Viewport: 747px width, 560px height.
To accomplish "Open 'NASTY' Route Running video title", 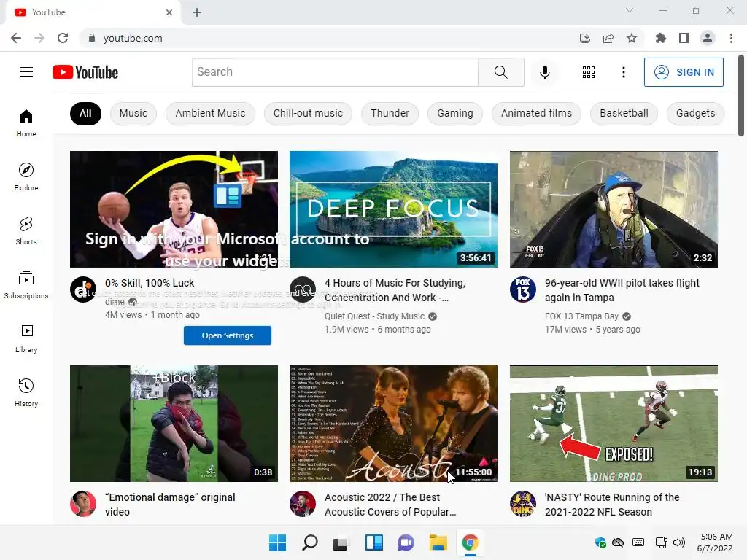I will point(612,505).
